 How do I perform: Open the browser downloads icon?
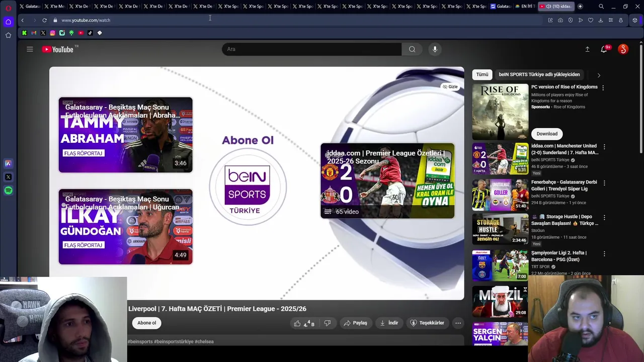pos(601,20)
